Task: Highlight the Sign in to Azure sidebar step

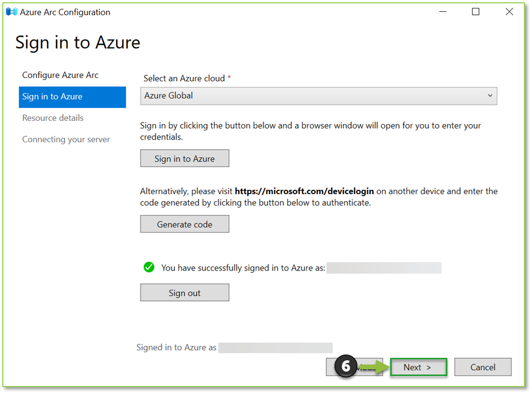Action: click(53, 97)
